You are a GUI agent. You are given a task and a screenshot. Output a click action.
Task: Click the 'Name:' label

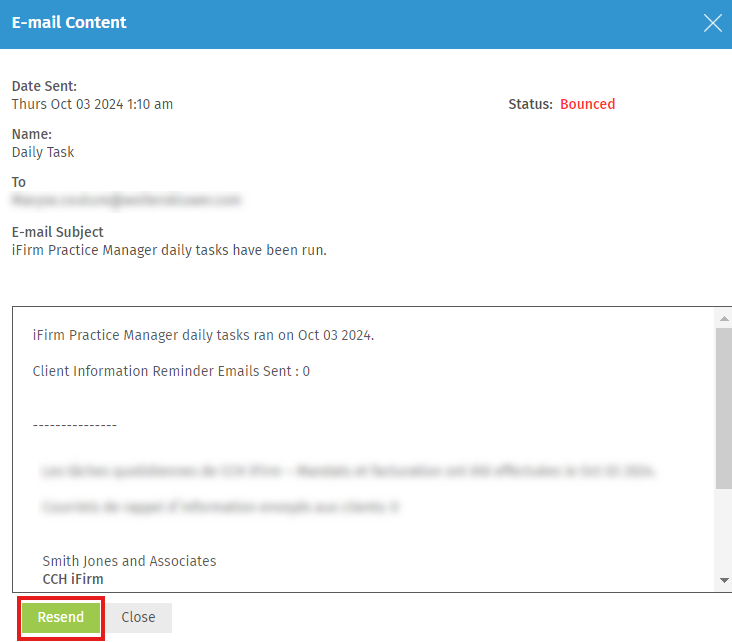[32, 134]
